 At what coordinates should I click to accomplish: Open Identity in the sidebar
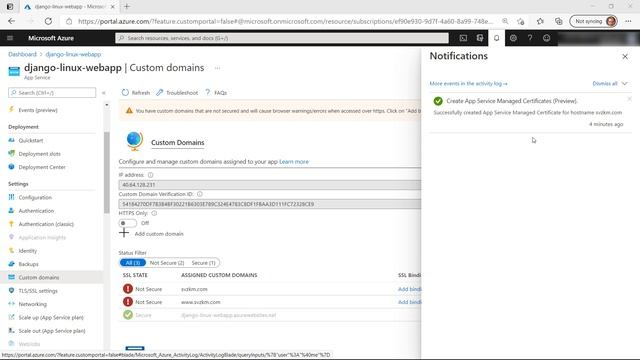coord(28,251)
